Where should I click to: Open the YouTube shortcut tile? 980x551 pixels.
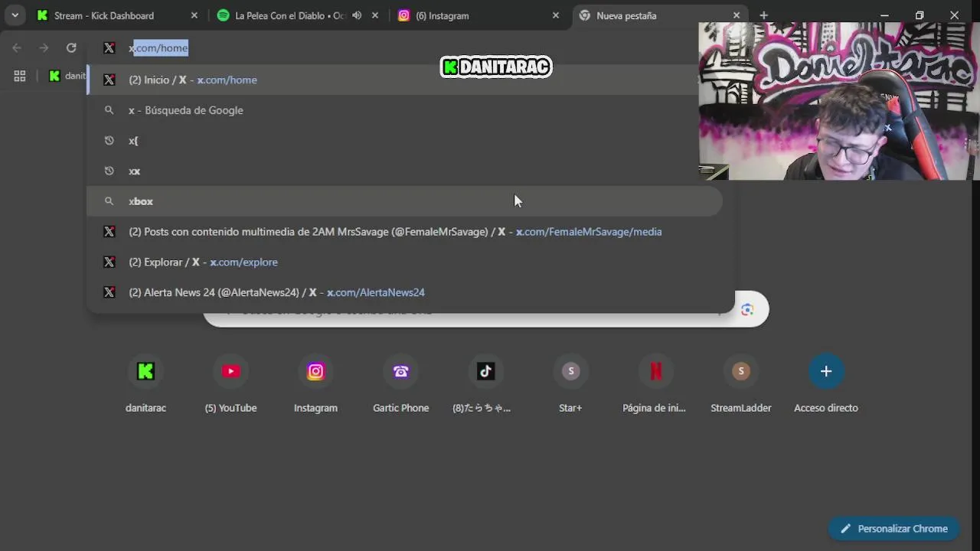[230, 385]
